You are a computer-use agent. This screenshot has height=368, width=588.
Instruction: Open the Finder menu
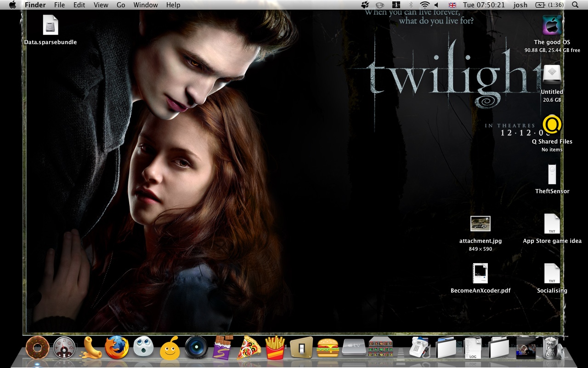coord(35,5)
